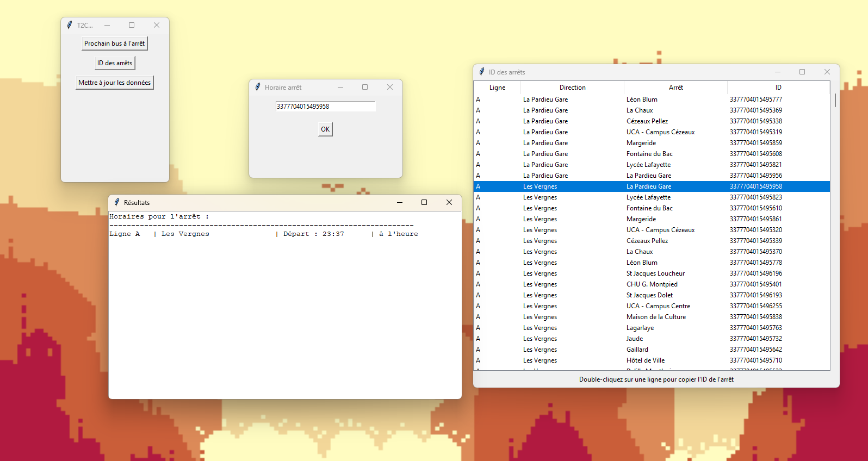Select the CHU G. Montpied row
Viewport: 868px width, 461px height.
[652, 284]
